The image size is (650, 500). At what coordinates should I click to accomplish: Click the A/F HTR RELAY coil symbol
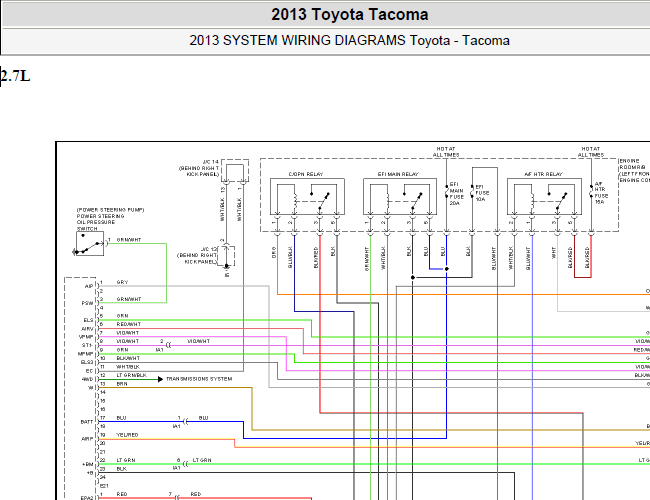[532, 201]
